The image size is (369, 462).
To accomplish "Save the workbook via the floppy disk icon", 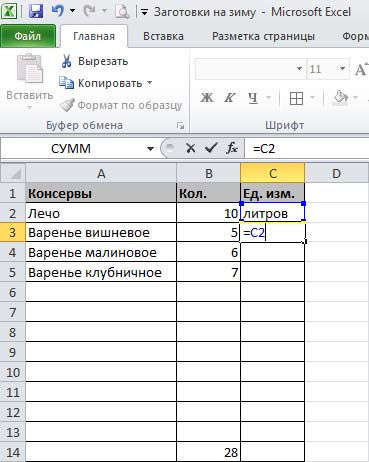I will tap(36, 12).
